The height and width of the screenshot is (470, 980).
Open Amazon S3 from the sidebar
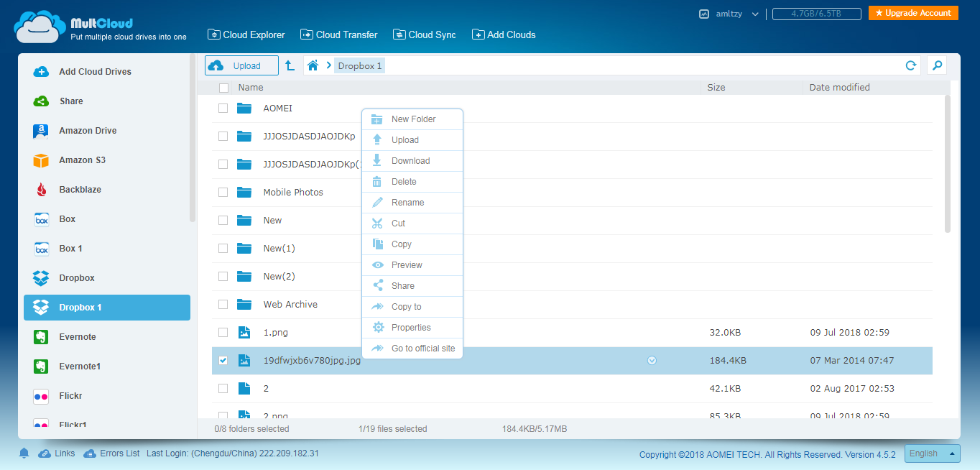pyautogui.click(x=82, y=160)
